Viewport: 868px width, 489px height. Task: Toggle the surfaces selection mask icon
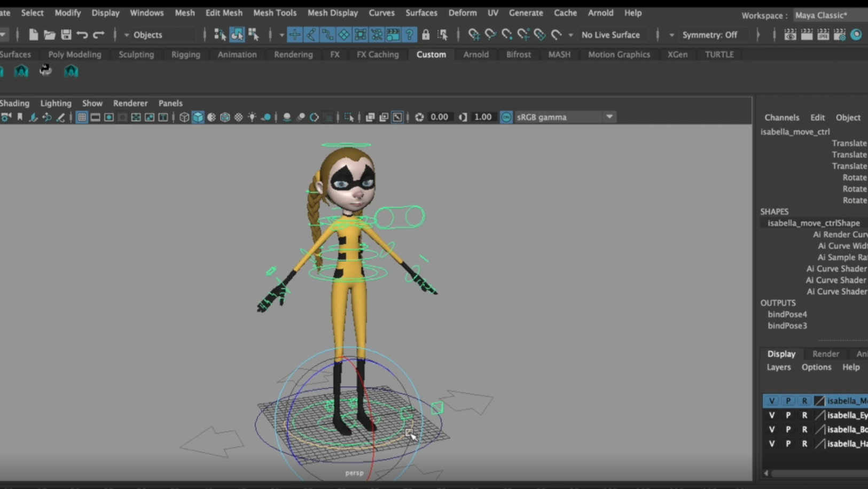click(x=344, y=35)
